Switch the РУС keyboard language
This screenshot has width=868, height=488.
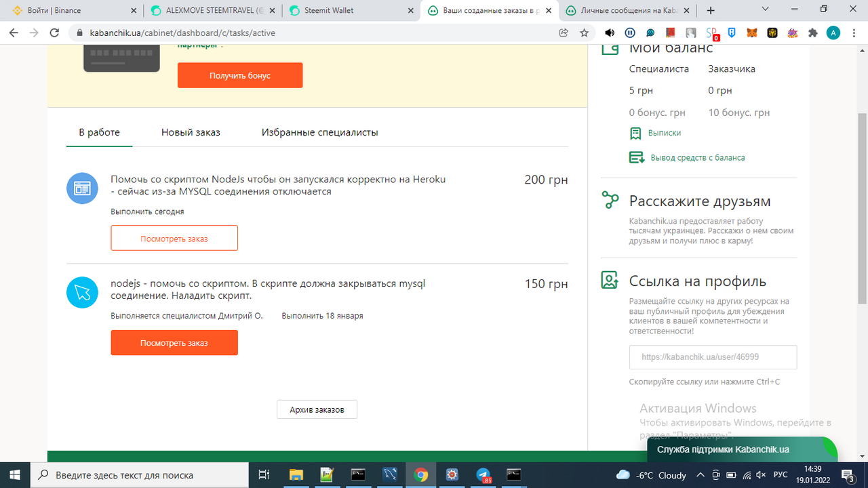coord(781,474)
